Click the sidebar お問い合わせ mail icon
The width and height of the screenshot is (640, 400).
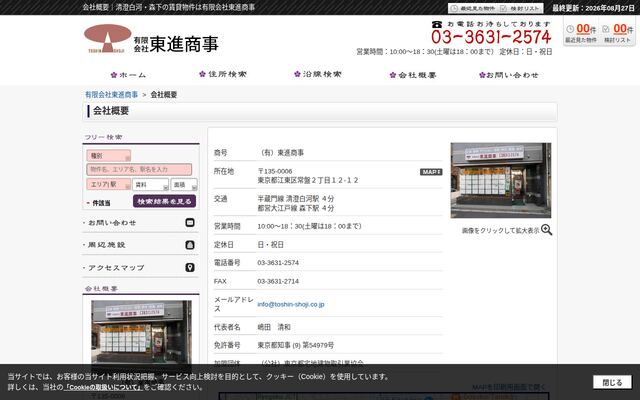190,223
